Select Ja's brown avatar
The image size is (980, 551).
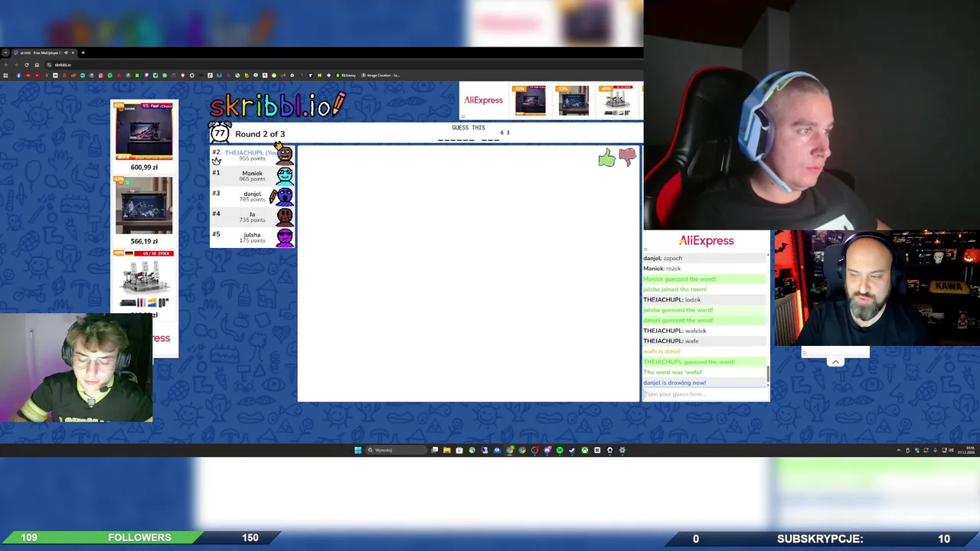click(284, 217)
